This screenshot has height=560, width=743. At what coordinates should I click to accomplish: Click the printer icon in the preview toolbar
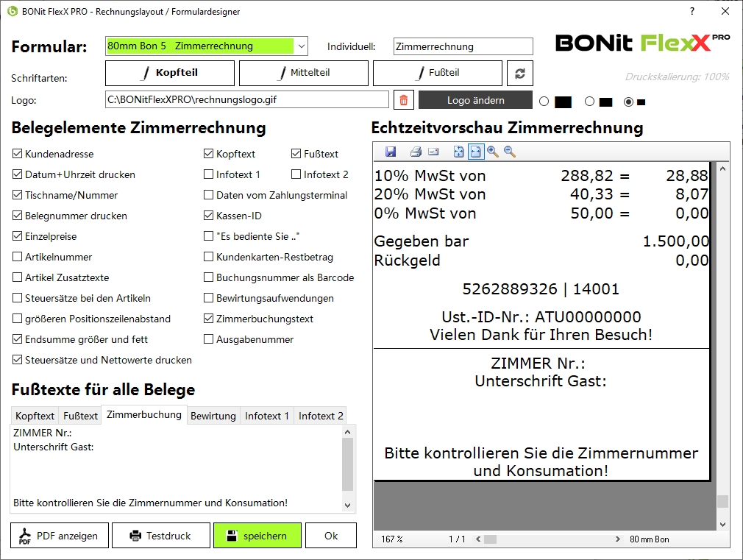[416, 152]
